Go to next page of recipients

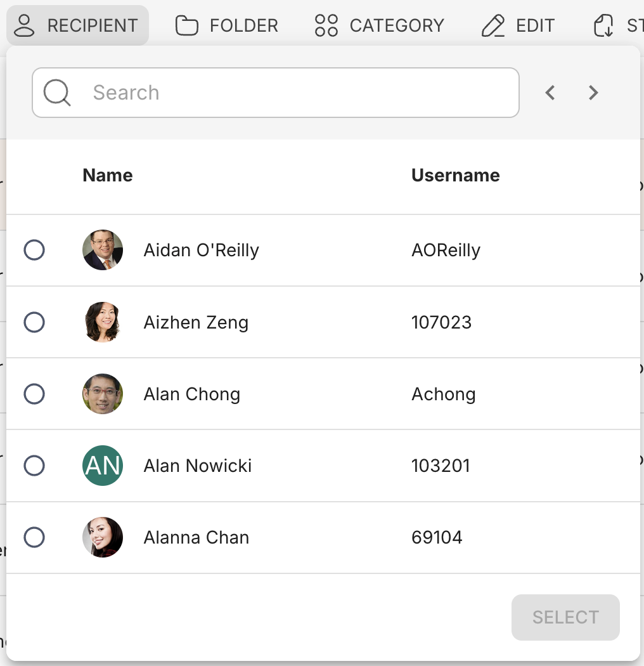[593, 93]
